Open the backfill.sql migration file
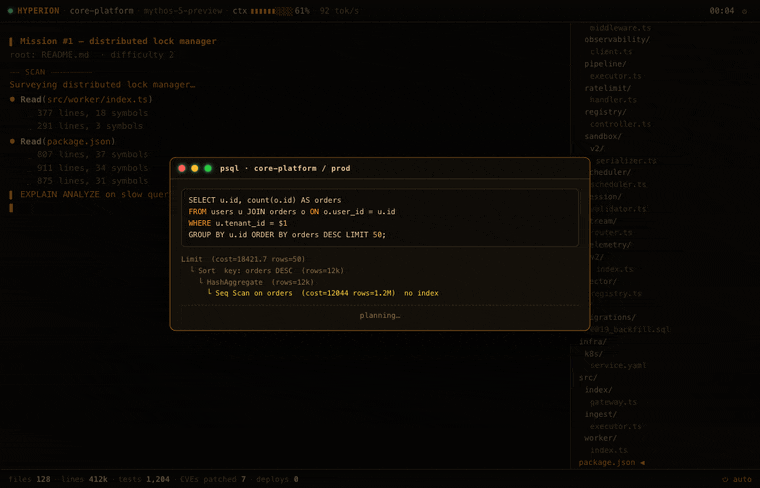 click(x=630, y=330)
